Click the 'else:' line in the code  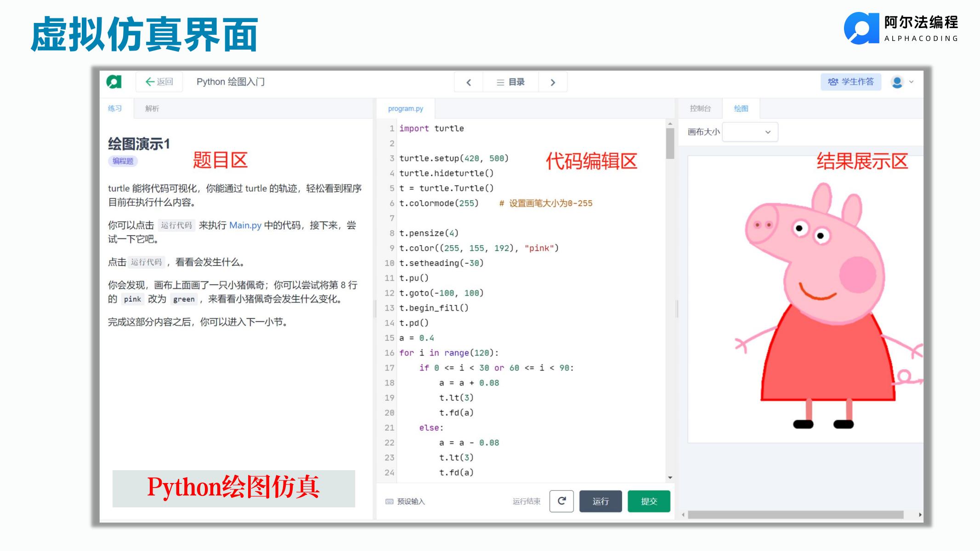tap(431, 427)
